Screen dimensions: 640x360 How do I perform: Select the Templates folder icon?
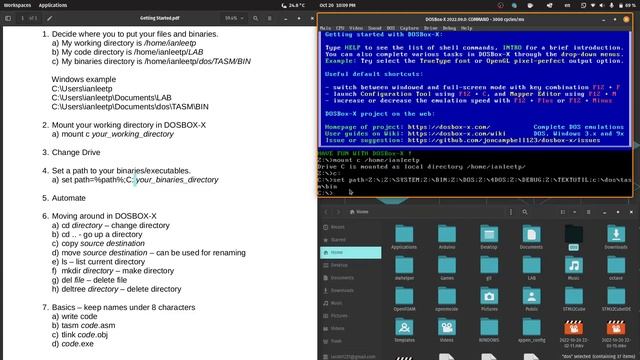tap(404, 327)
